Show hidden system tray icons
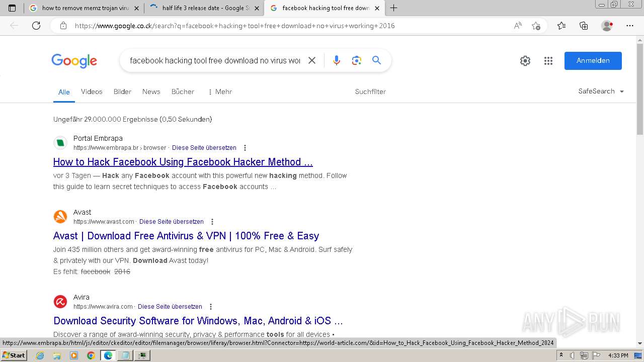The height and width of the screenshot is (362, 644). pyautogui.click(x=561, y=355)
